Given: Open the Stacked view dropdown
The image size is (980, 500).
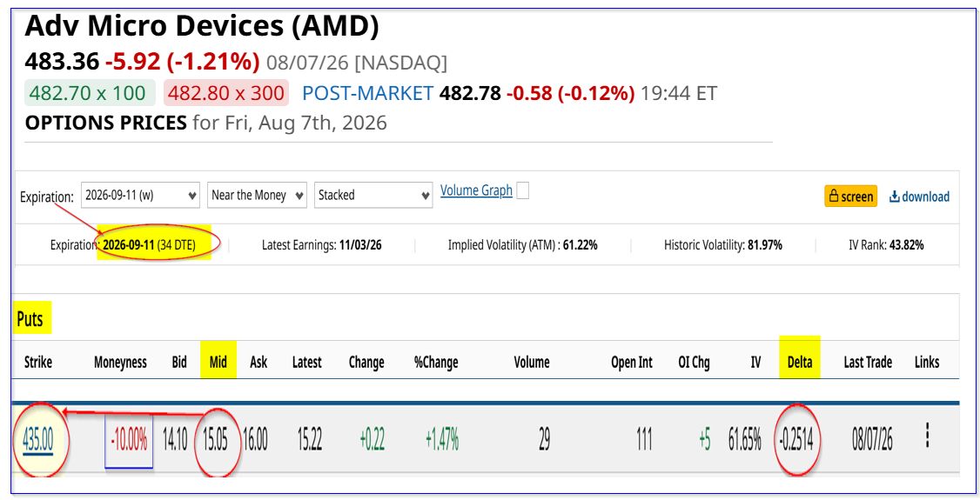Looking at the screenshot, I should click(x=373, y=196).
